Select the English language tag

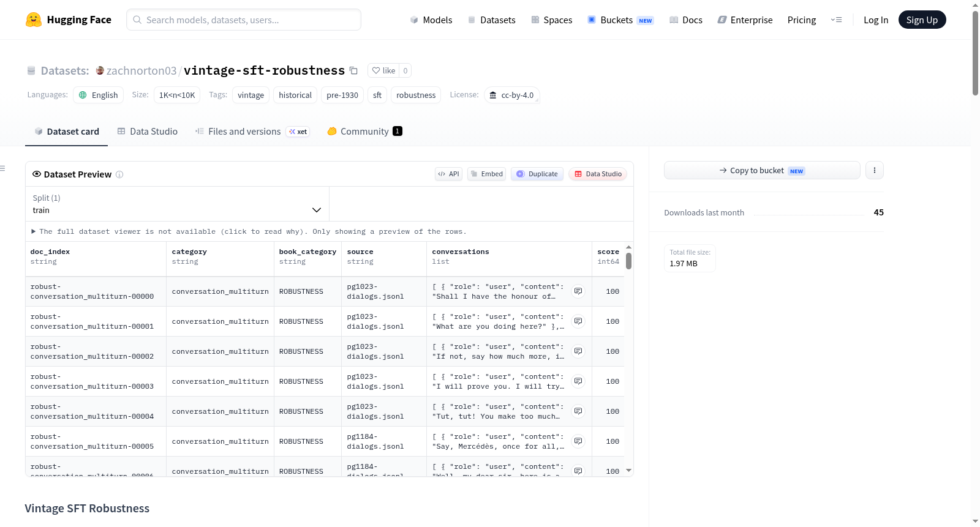point(99,95)
